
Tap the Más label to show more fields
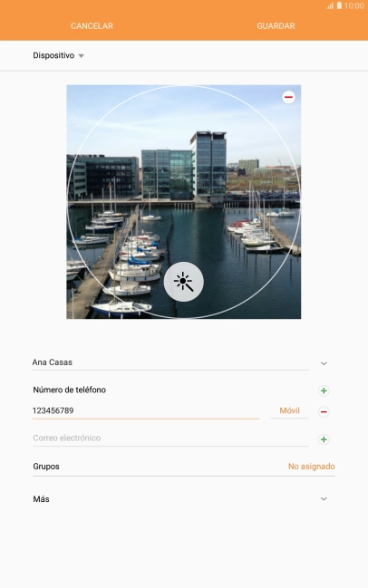[x=42, y=499]
